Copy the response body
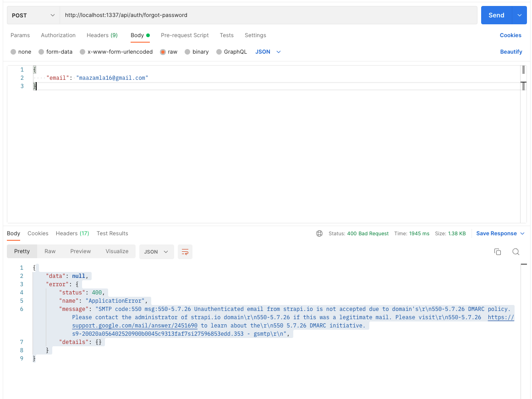The height and width of the screenshot is (399, 532). tap(498, 251)
